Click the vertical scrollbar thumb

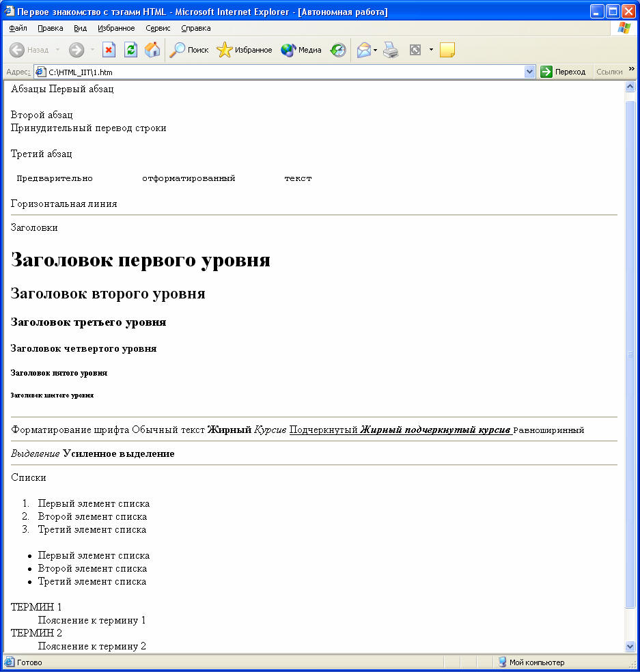tap(630, 354)
